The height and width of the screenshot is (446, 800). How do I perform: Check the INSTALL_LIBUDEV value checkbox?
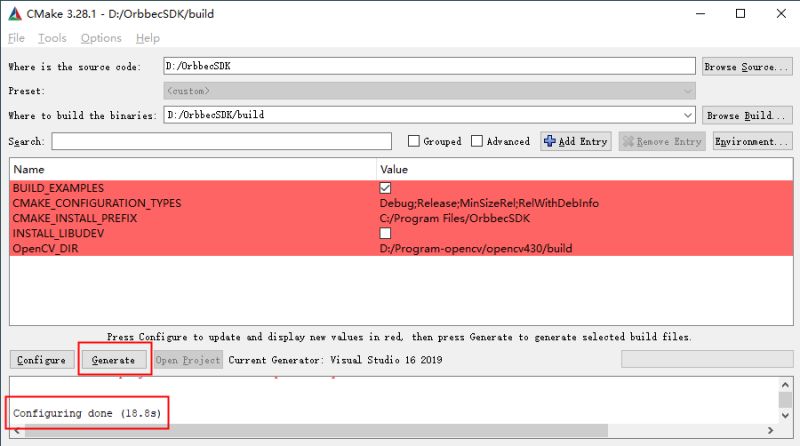[x=385, y=233]
